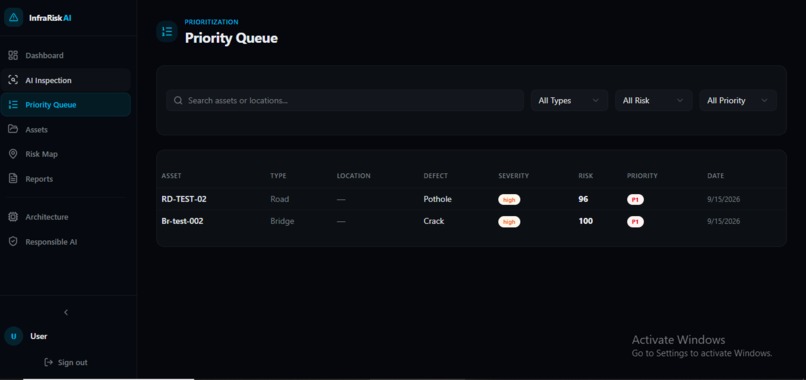
Task: Click the InfraRisk AI triangle logo icon
Action: point(13,17)
